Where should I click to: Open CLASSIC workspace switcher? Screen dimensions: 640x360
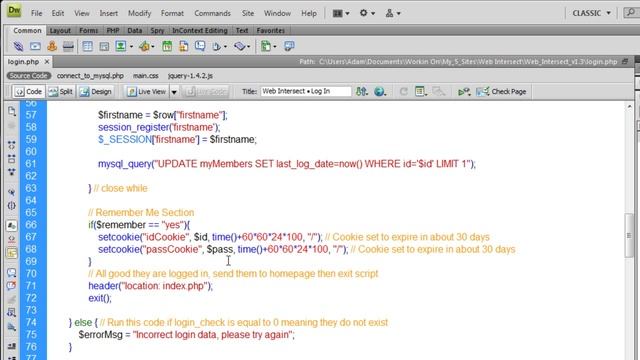point(591,13)
